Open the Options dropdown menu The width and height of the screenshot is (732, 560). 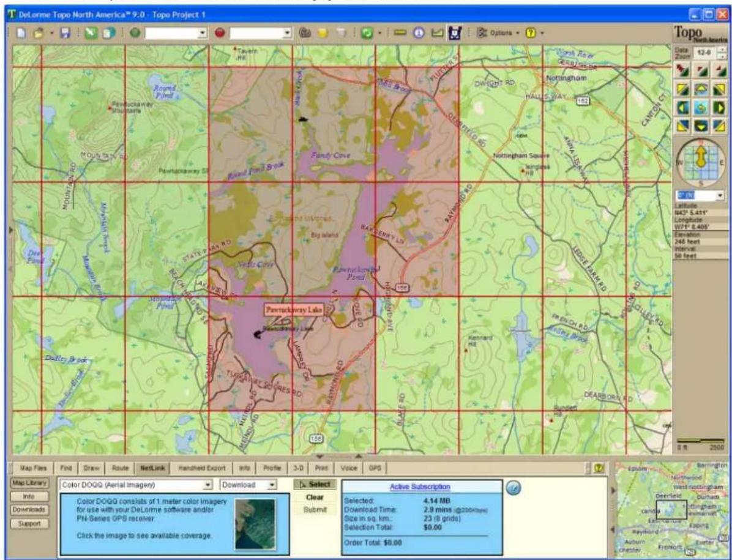pos(498,33)
